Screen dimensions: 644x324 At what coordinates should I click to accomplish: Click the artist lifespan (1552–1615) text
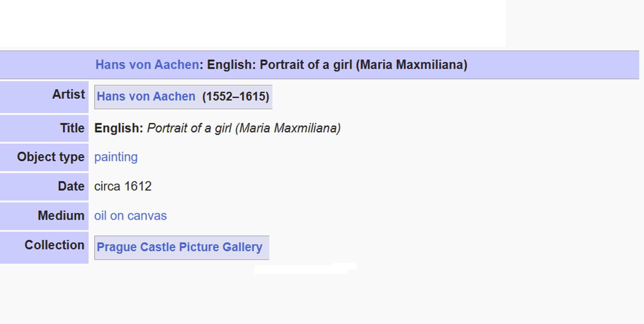(x=236, y=96)
